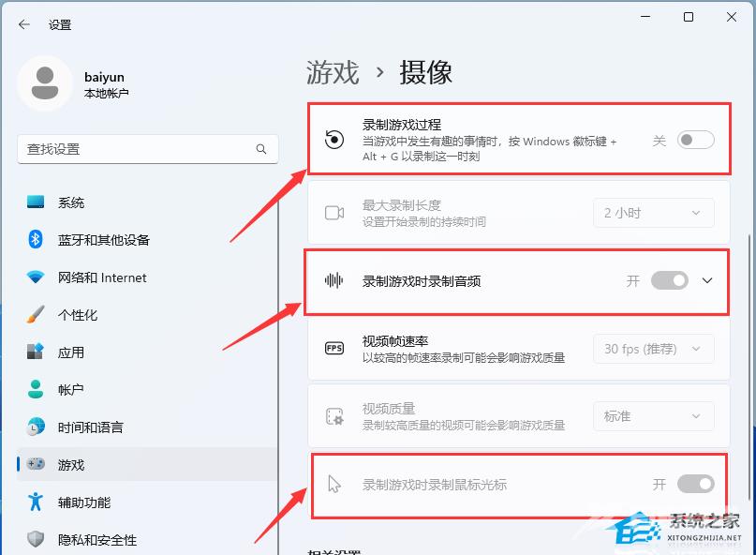Viewport: 756px width, 555px height.
Task: Click the 最大录制长度 label
Action: pos(402,205)
